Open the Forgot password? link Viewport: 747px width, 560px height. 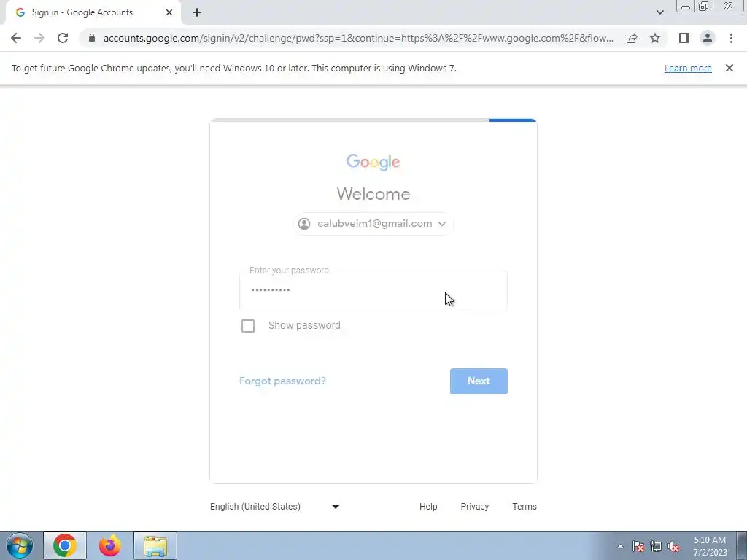pyautogui.click(x=282, y=381)
